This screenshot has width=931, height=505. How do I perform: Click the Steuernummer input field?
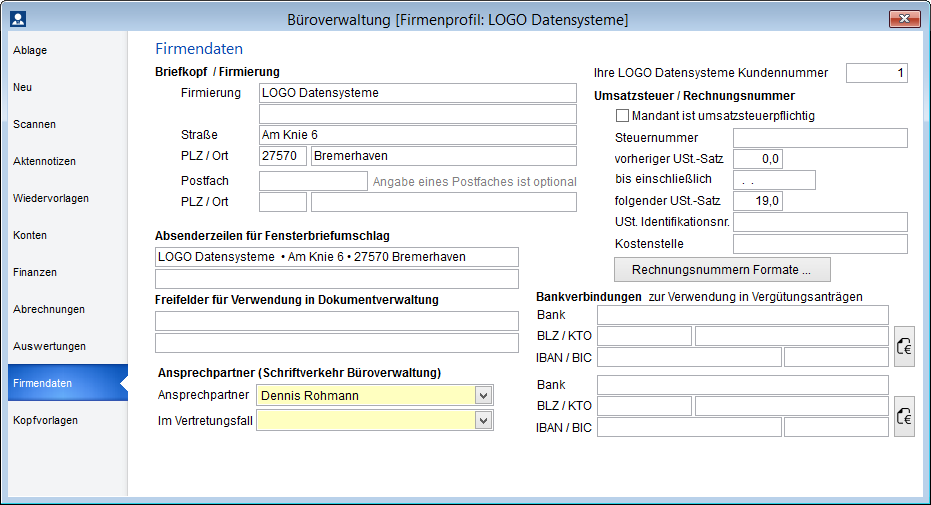pos(820,138)
